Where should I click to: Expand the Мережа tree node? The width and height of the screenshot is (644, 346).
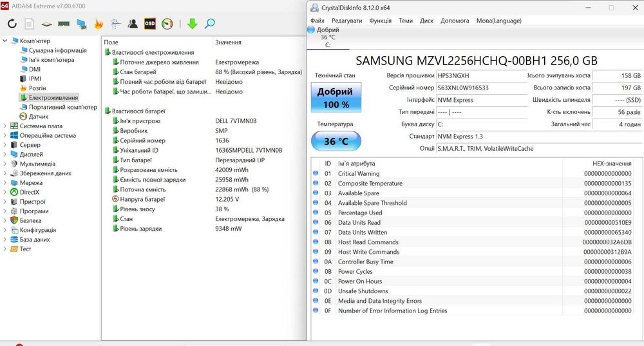(5, 182)
